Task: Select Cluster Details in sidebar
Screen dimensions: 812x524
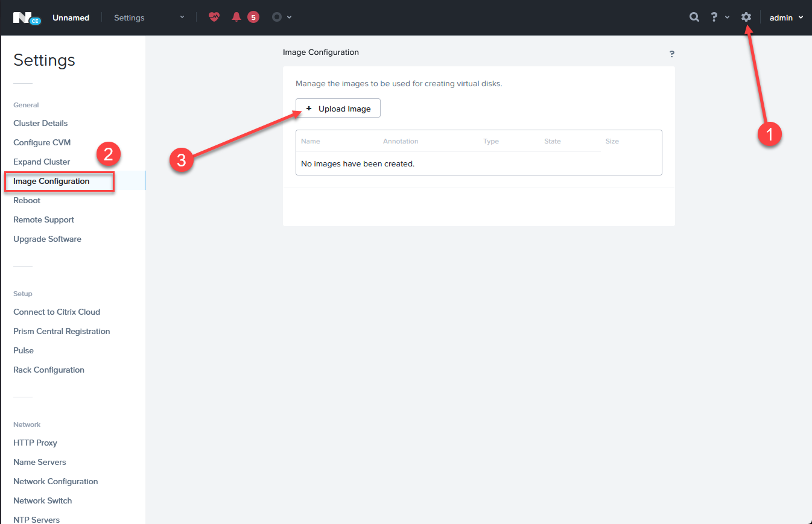Action: pyautogui.click(x=40, y=123)
